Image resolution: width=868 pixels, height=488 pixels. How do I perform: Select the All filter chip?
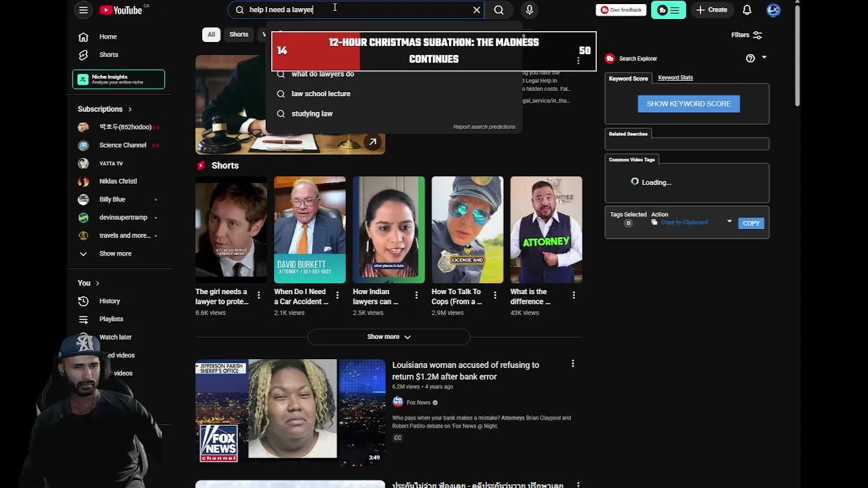[211, 35]
